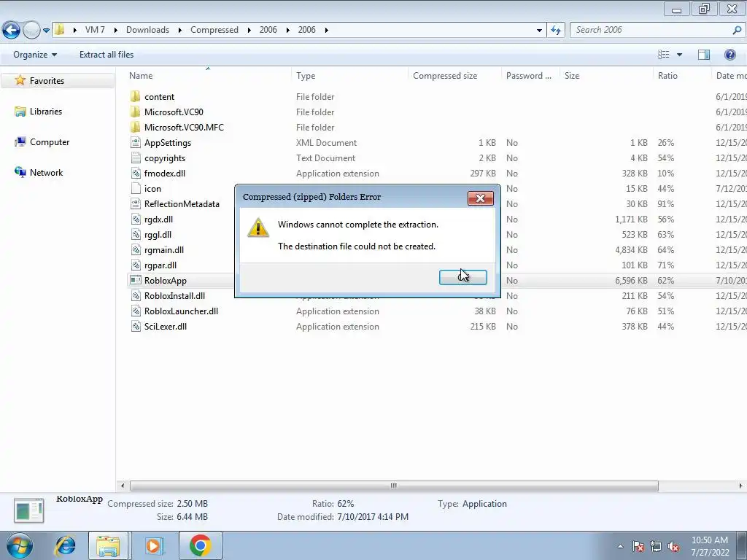
Task: Show hidden system tray icons
Action: click(x=620, y=547)
